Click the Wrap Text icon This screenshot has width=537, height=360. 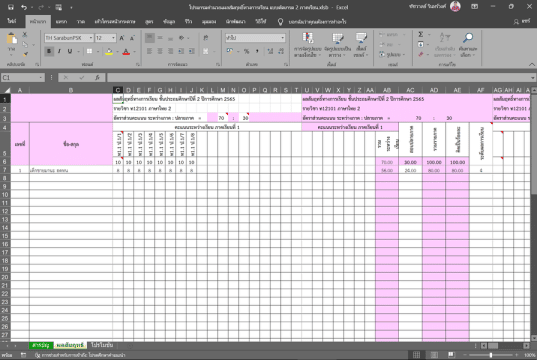pos(206,38)
